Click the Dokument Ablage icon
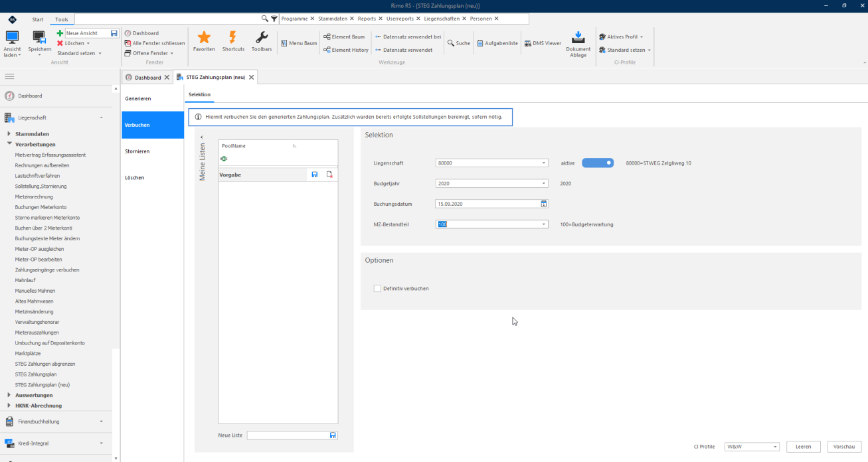Viewport: 868px width, 462px height. click(578, 37)
